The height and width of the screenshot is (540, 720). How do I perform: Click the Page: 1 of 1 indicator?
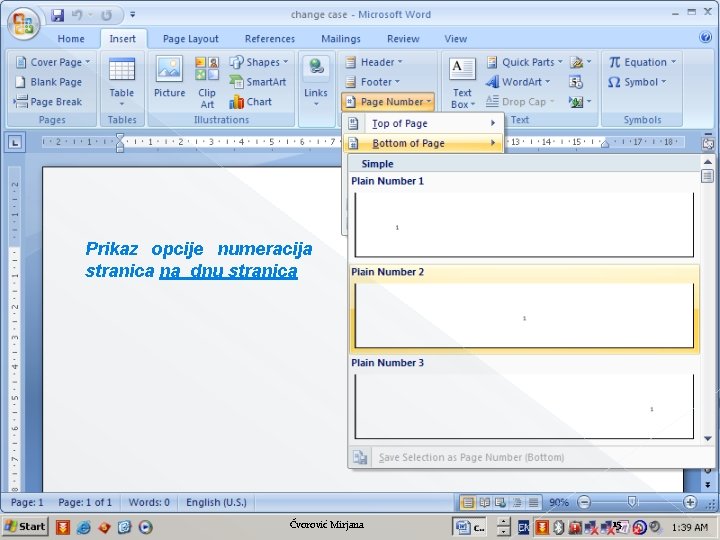85,502
